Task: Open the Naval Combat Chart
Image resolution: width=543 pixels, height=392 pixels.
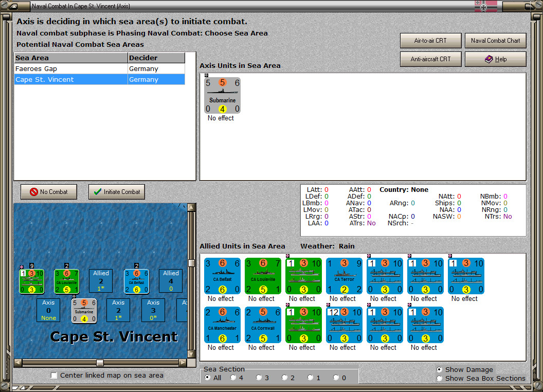Action: pyautogui.click(x=495, y=41)
